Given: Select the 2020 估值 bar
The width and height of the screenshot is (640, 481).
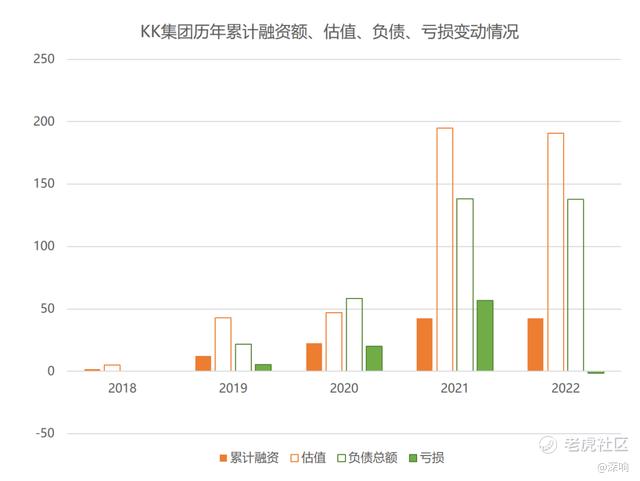Looking at the screenshot, I should [x=334, y=342].
